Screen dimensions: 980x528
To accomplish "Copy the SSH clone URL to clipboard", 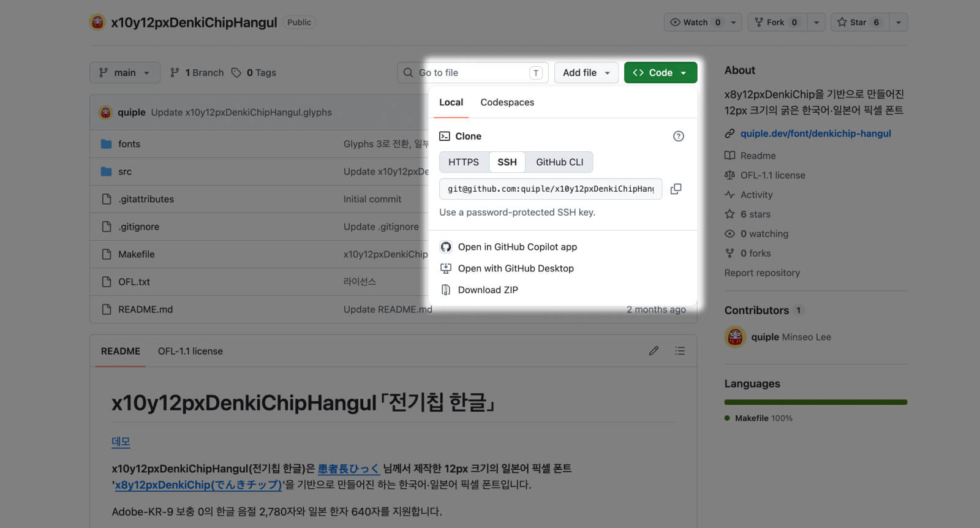I will click(x=676, y=189).
